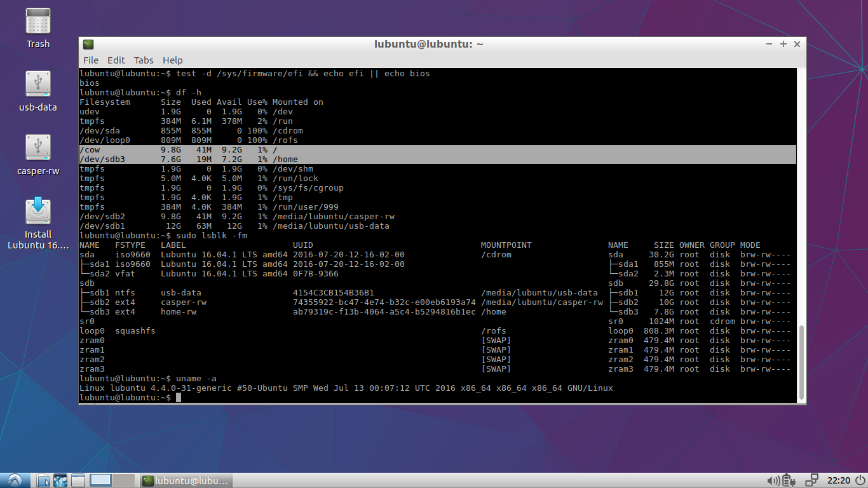Click the MOUNTPOINT column header in lsblk

pos(506,245)
